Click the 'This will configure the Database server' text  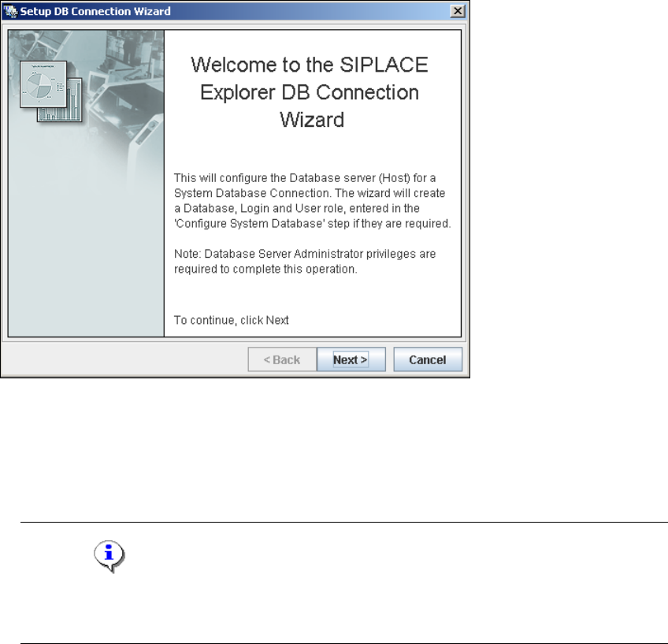[312, 200]
